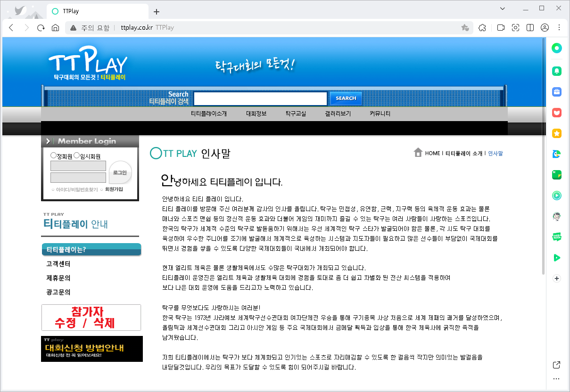Open the 커뮤니티 menu item

379,113
